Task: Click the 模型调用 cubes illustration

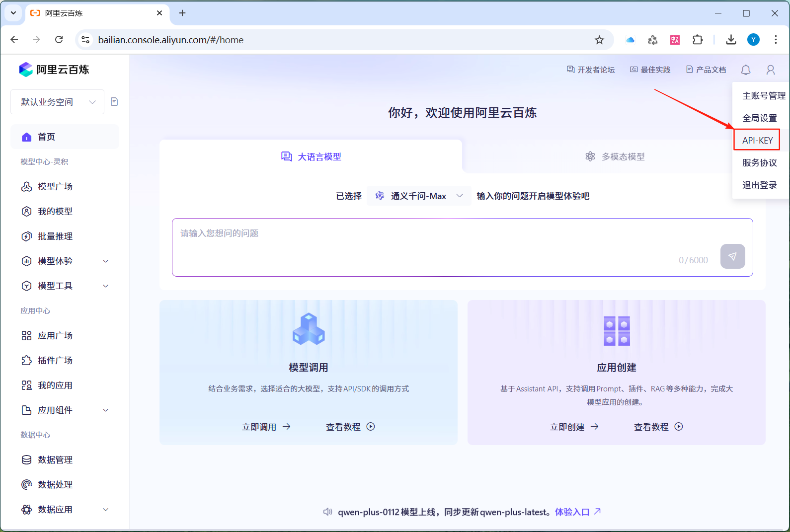Action: 309,329
